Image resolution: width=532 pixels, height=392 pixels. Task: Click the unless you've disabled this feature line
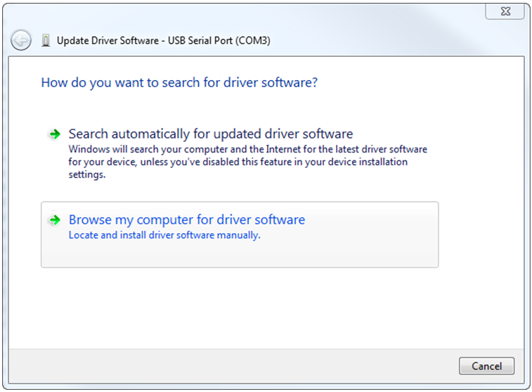coord(238,162)
